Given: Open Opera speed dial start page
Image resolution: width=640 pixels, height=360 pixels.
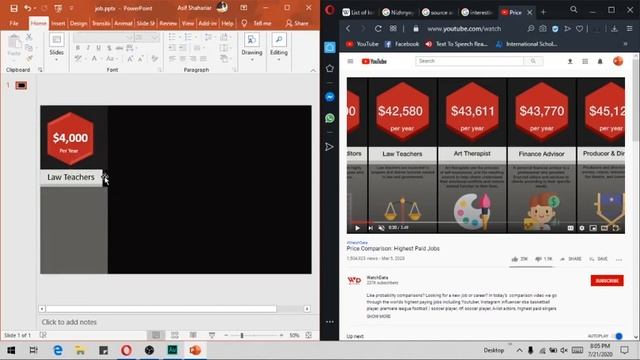Looking at the screenshot, I should 393,29.
